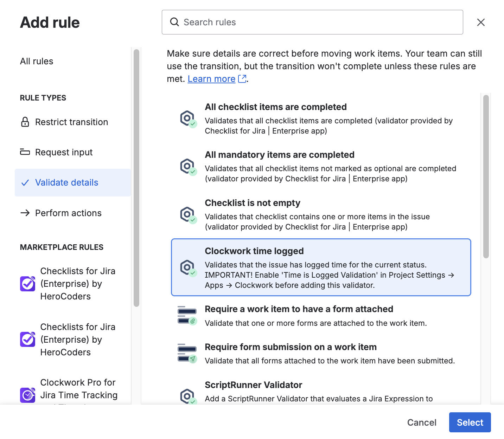Choose the All checklist items are completed rule
This screenshot has width=504, height=439.
[276, 107]
